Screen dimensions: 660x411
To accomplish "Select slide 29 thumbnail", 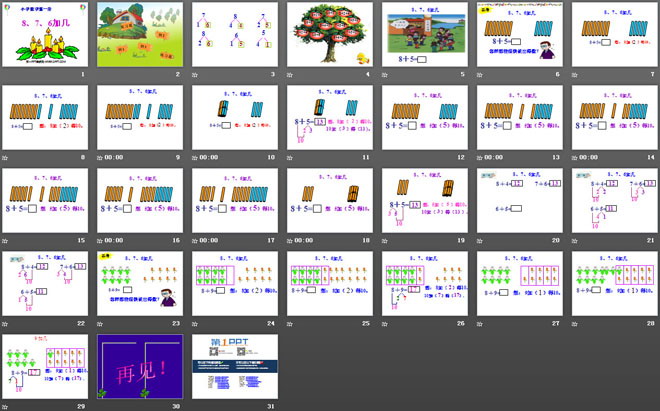I will [x=45, y=366].
